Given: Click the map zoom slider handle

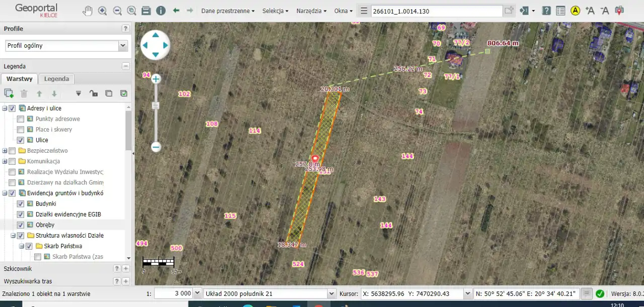Looking at the screenshot, I should [x=156, y=106].
